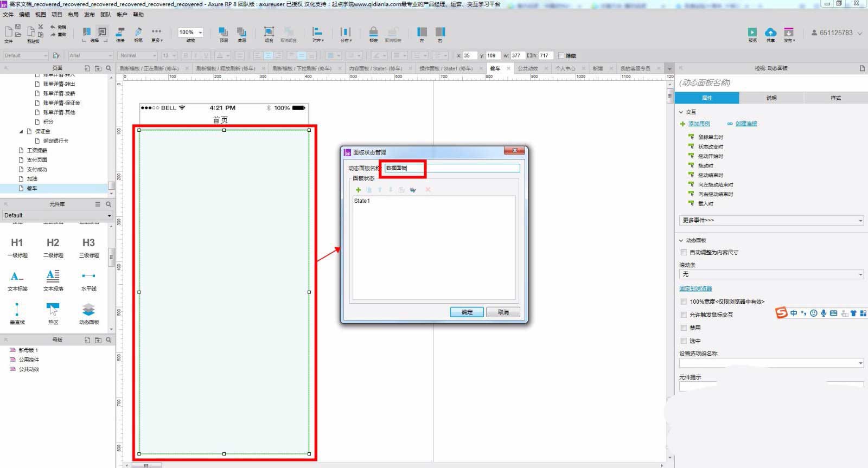Check the 禁用 (disabled) checkbox
868x468 pixels.
click(684, 328)
